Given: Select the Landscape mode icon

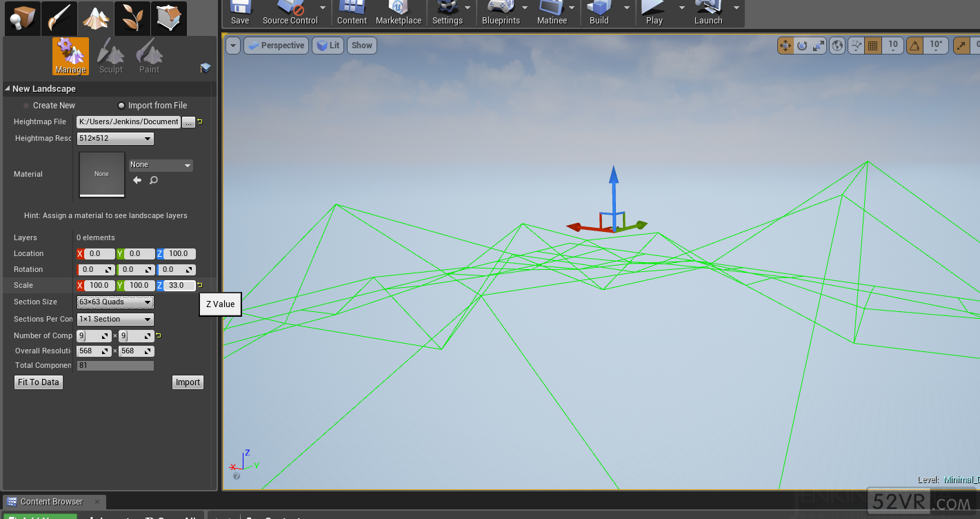Looking at the screenshot, I should (96, 17).
